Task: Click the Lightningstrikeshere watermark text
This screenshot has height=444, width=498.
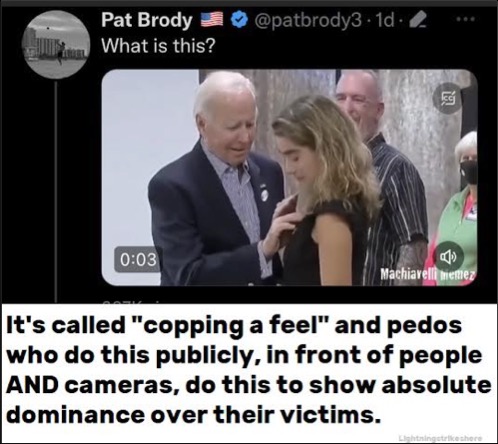Action: 440,438
